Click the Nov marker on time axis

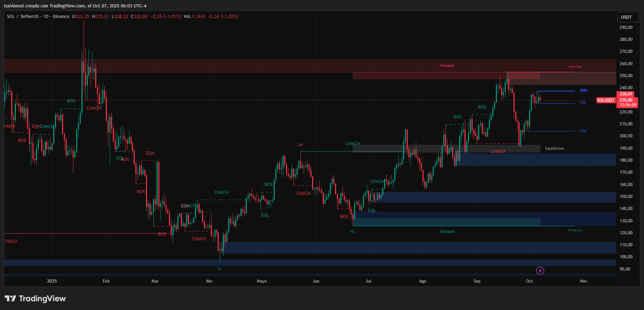pyautogui.click(x=583, y=281)
